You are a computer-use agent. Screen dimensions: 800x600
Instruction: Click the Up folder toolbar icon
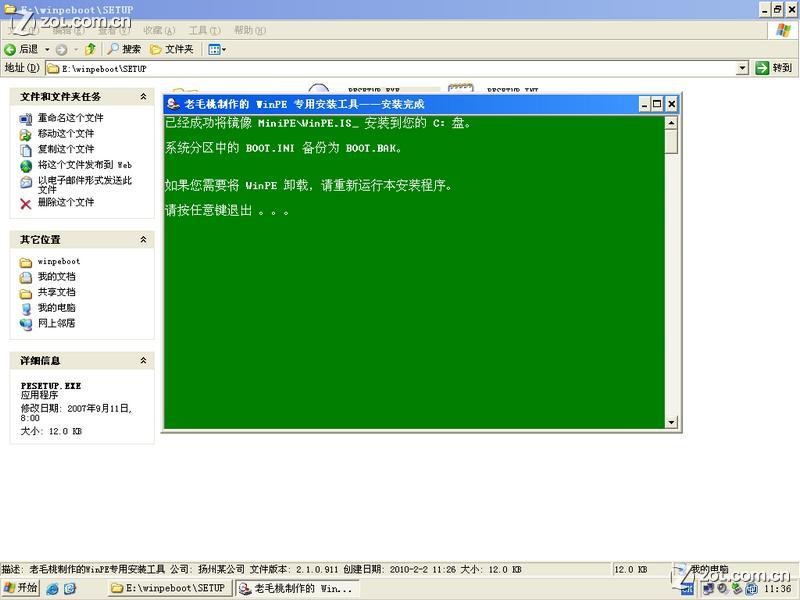[90, 49]
